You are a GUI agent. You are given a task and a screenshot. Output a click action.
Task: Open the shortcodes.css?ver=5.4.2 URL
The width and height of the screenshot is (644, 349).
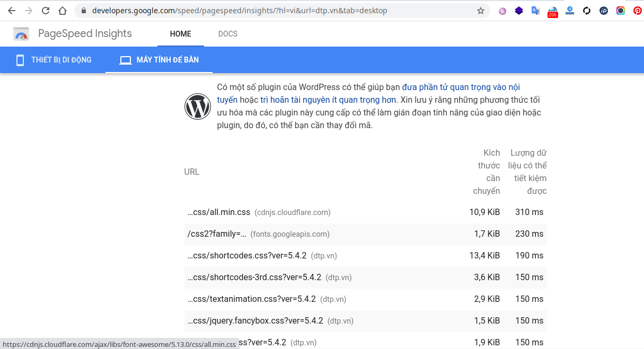click(247, 255)
